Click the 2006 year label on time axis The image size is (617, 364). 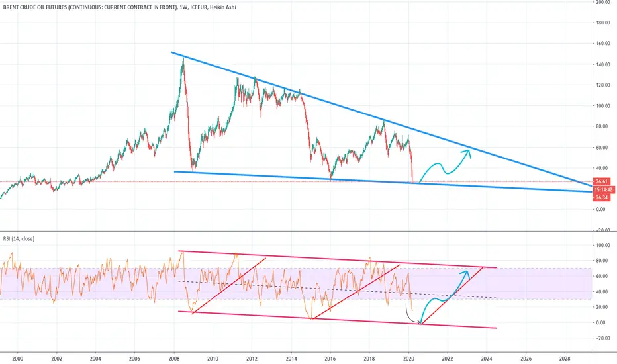click(134, 359)
